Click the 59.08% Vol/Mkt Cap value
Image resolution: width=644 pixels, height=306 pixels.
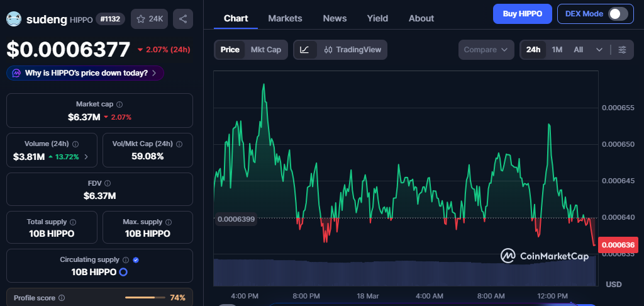coord(147,156)
